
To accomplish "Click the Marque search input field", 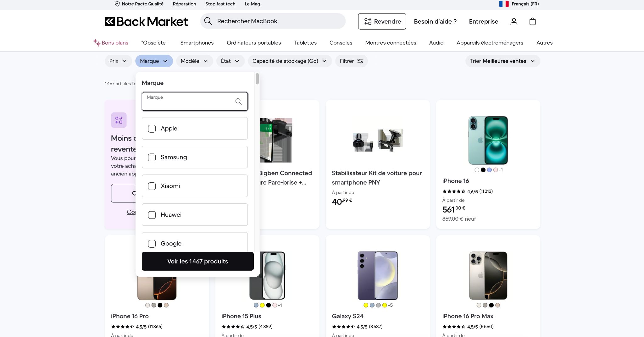I will tap(195, 101).
